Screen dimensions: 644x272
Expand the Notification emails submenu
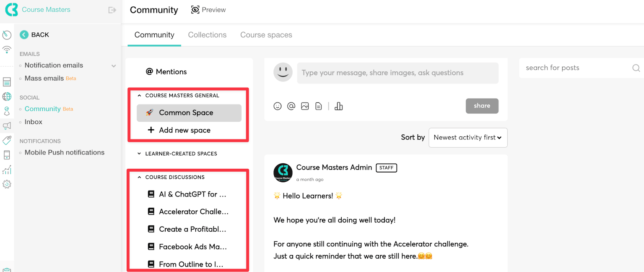click(x=113, y=66)
